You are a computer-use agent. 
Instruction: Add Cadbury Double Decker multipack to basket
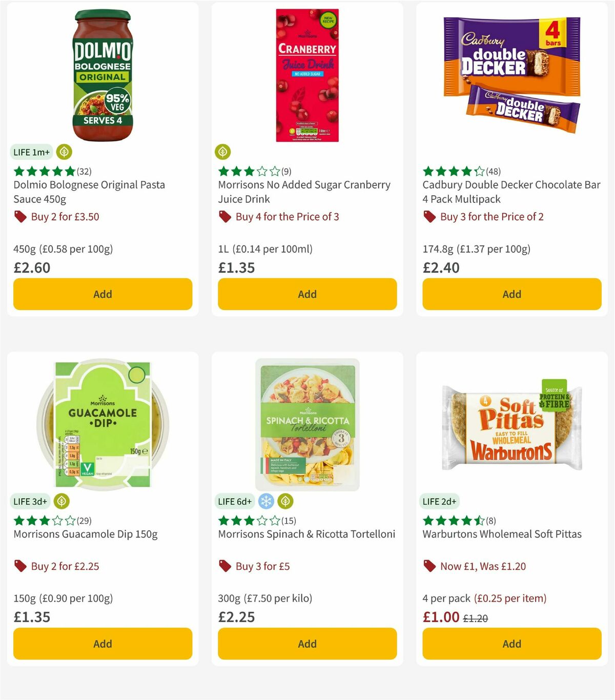click(511, 294)
